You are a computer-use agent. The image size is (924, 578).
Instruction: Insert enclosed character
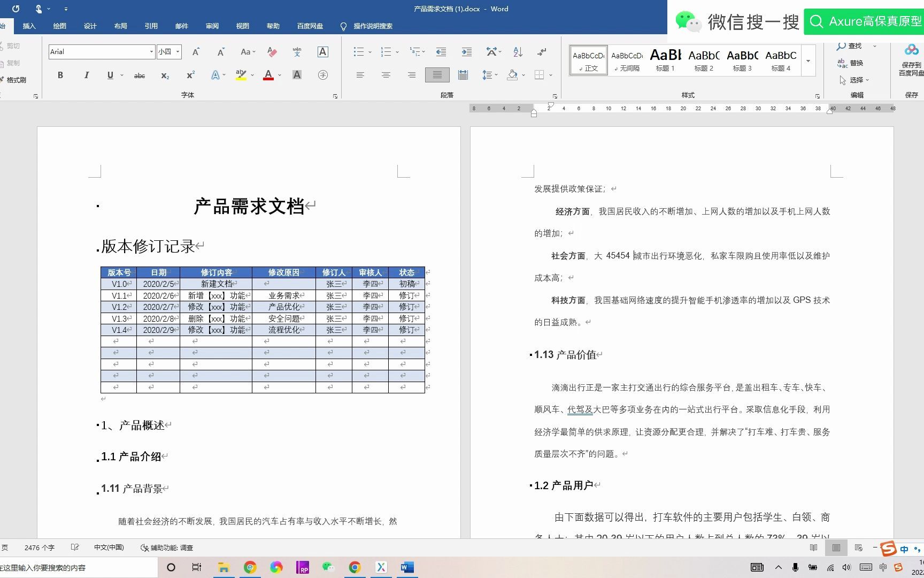coord(323,75)
